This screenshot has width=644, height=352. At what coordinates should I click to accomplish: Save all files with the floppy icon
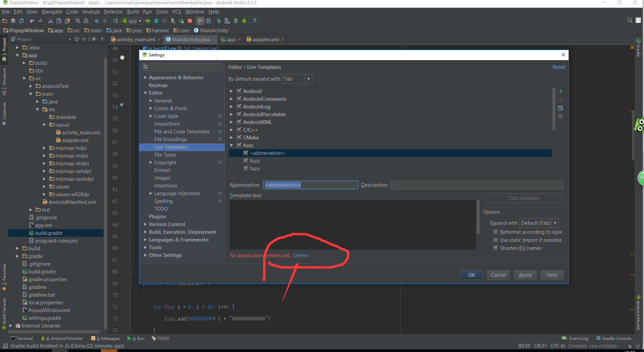click(13, 21)
